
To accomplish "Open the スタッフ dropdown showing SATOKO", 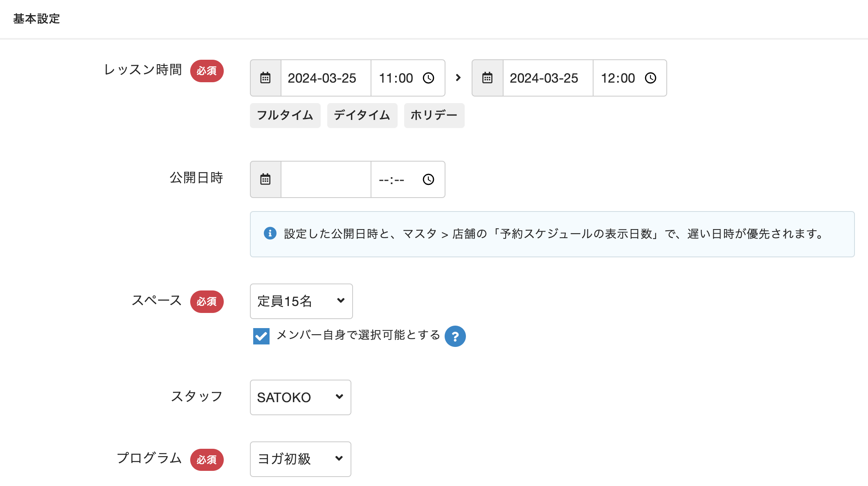I will (300, 397).
